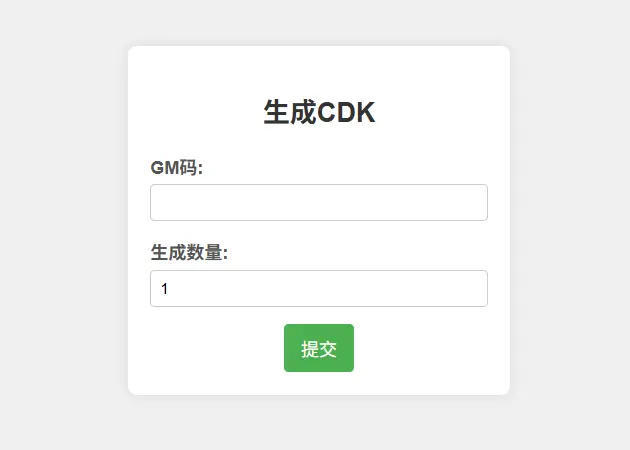The height and width of the screenshot is (450, 630).
Task: Click the gray page background outside the card
Action: (60, 225)
